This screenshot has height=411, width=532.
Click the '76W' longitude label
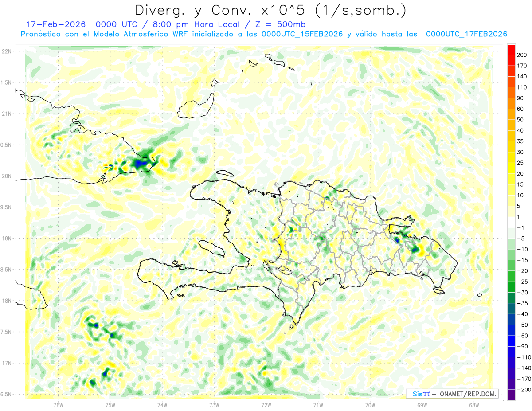pos(58,405)
